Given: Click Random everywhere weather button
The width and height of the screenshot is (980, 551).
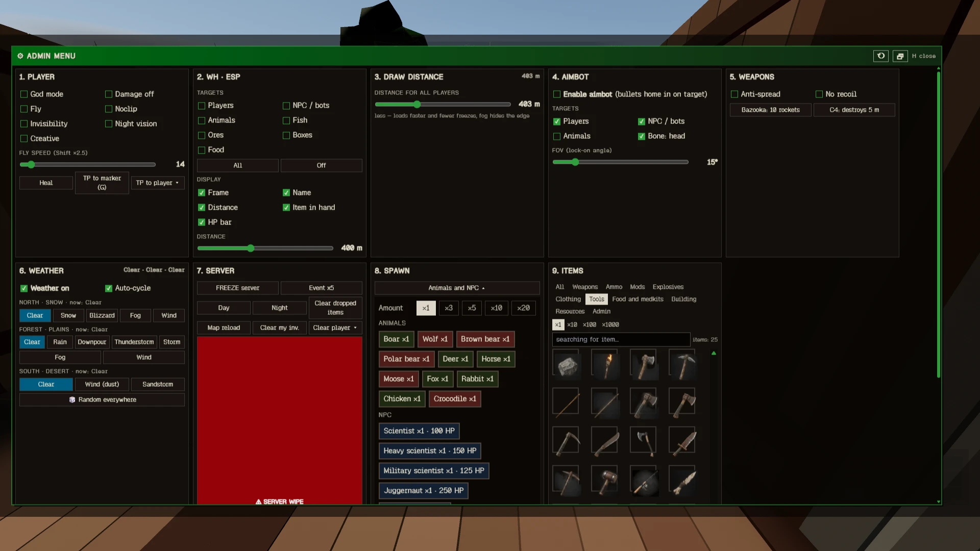Looking at the screenshot, I should tap(102, 399).
